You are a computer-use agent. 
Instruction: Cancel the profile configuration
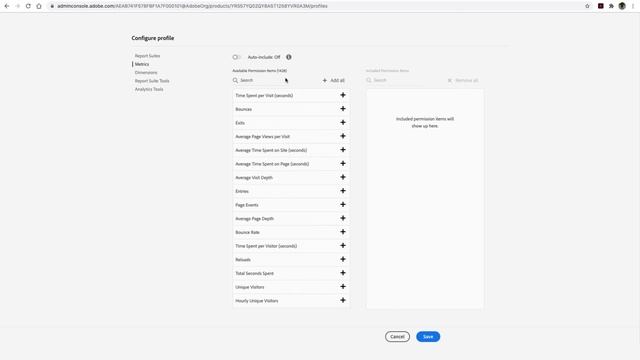(397, 337)
